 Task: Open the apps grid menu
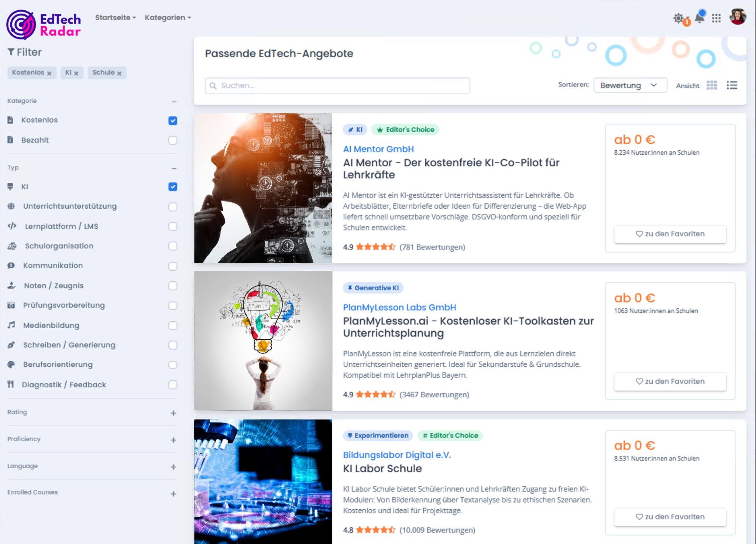point(716,18)
